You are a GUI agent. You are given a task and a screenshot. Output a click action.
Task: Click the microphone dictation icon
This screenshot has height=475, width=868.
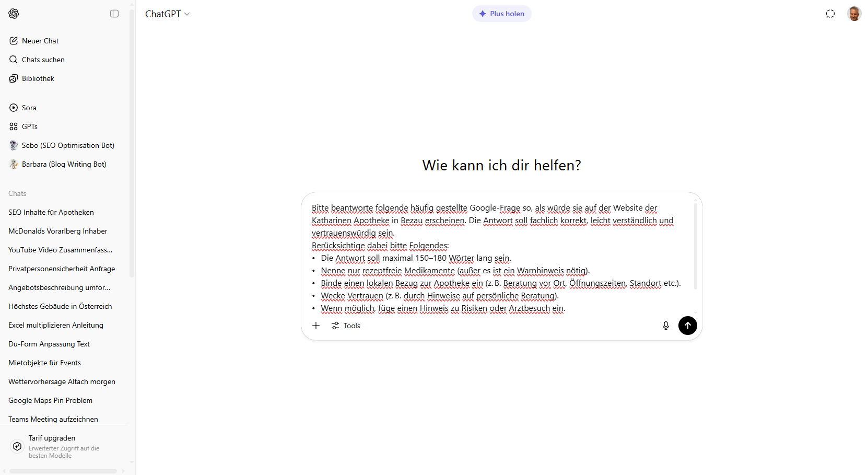pos(666,326)
